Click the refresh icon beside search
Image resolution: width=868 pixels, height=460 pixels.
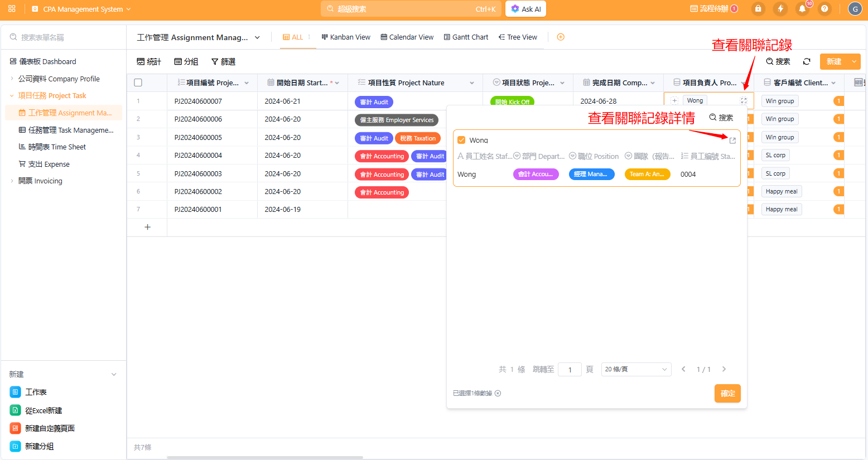[807, 61]
